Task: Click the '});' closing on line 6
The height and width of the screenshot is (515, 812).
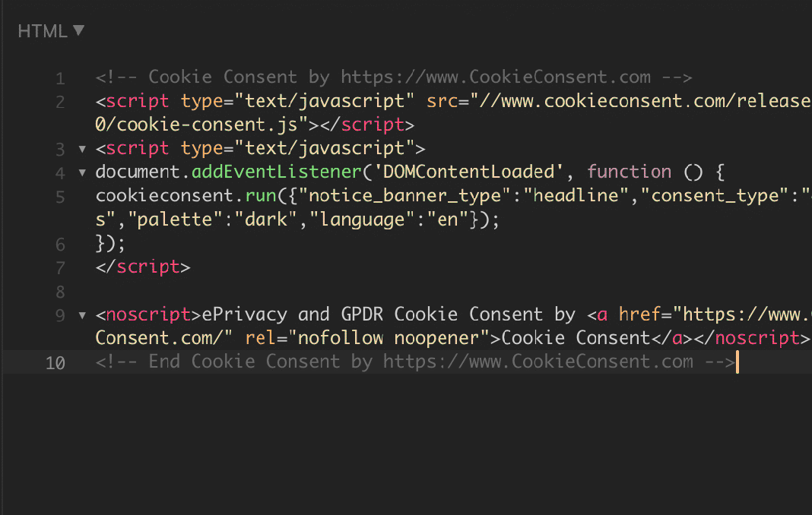Action: 110,243
